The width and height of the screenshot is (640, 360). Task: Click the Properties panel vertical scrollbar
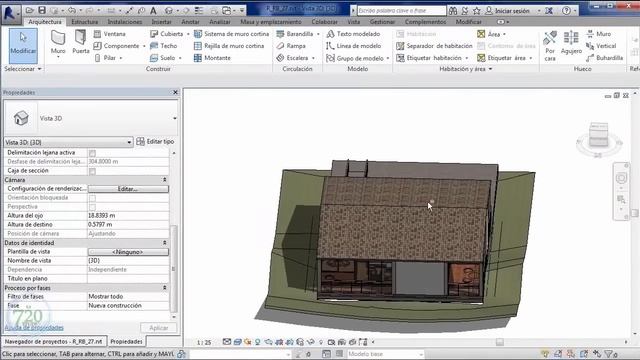tap(174, 267)
